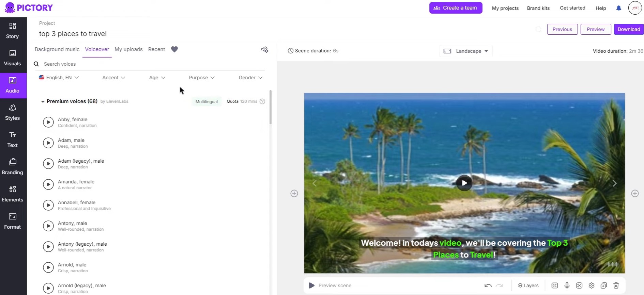The image size is (644, 295).
Task: Click the project title top 3 places to travel
Action: pyautogui.click(x=73, y=34)
